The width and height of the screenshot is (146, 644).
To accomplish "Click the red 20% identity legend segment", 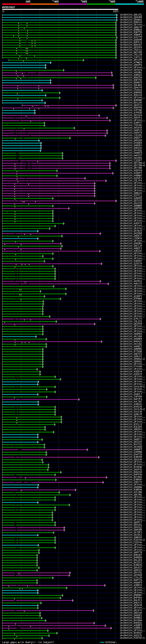I will 16,4.
